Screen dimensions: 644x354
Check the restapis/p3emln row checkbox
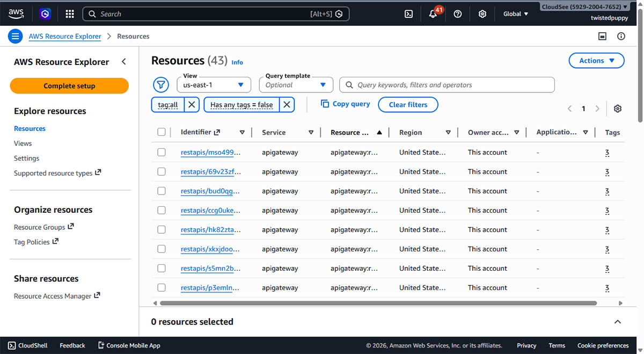coord(162,288)
